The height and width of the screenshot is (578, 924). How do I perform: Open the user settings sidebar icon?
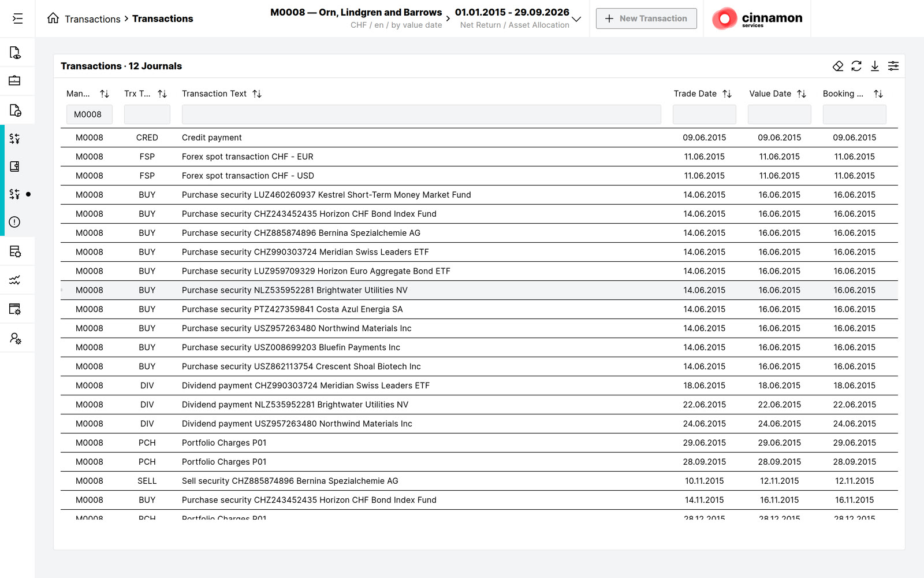(x=15, y=338)
